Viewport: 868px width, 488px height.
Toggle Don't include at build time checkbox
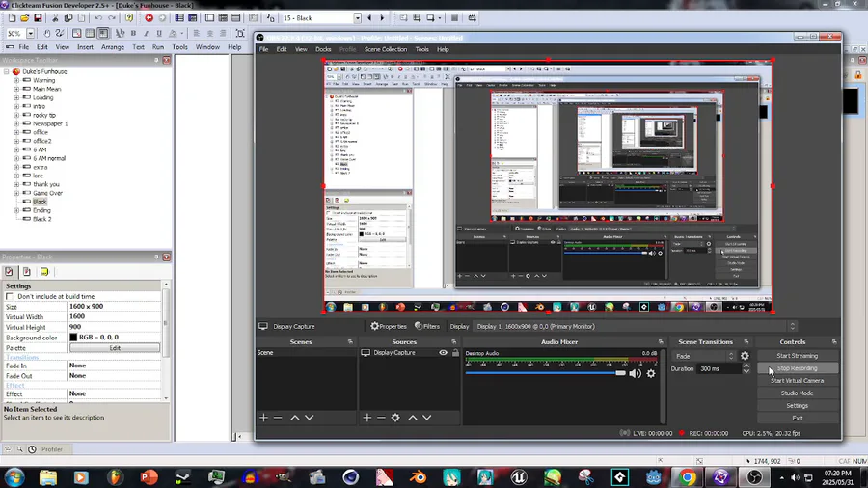tap(10, 297)
